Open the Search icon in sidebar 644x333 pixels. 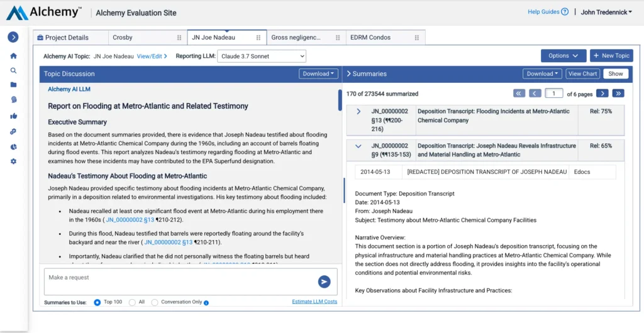coord(13,70)
